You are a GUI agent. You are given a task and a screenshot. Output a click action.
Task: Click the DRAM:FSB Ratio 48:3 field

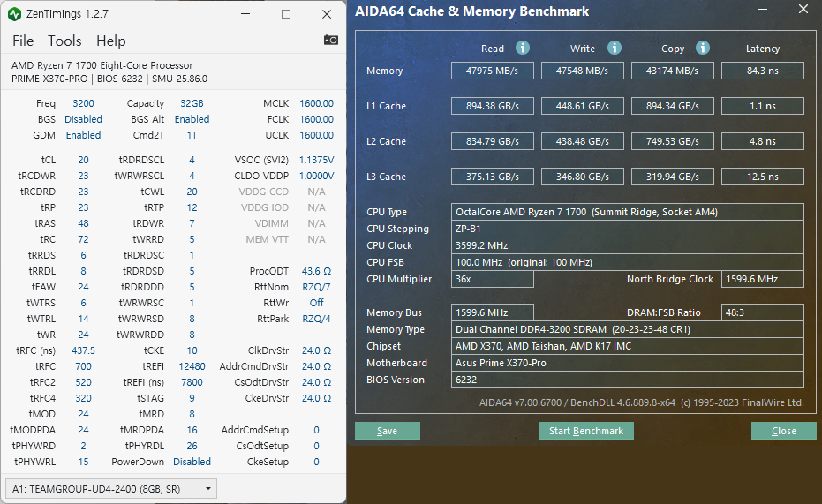tap(763, 312)
